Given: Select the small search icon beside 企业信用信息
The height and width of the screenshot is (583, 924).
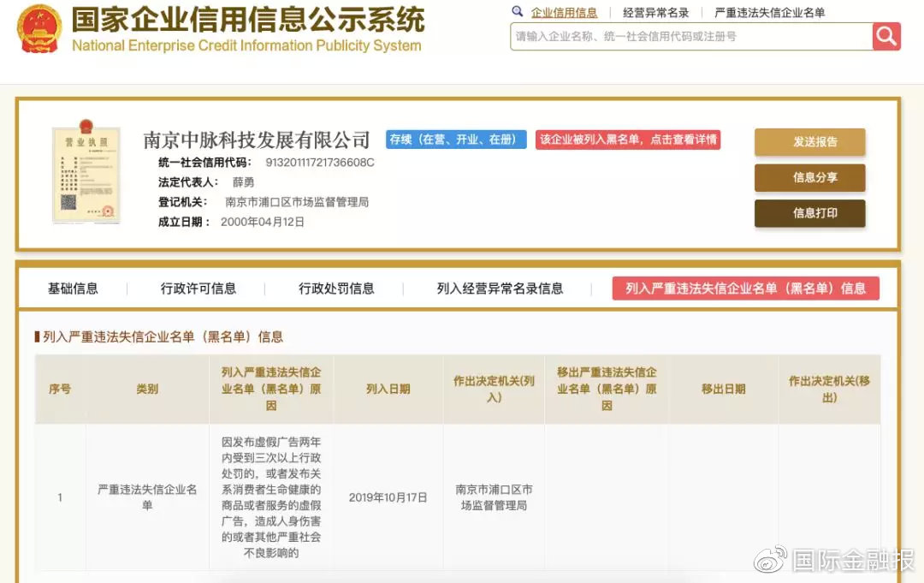Looking at the screenshot, I should (515, 11).
